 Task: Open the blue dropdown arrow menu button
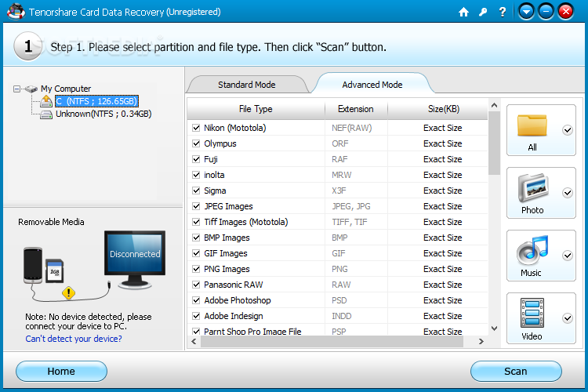(x=527, y=12)
